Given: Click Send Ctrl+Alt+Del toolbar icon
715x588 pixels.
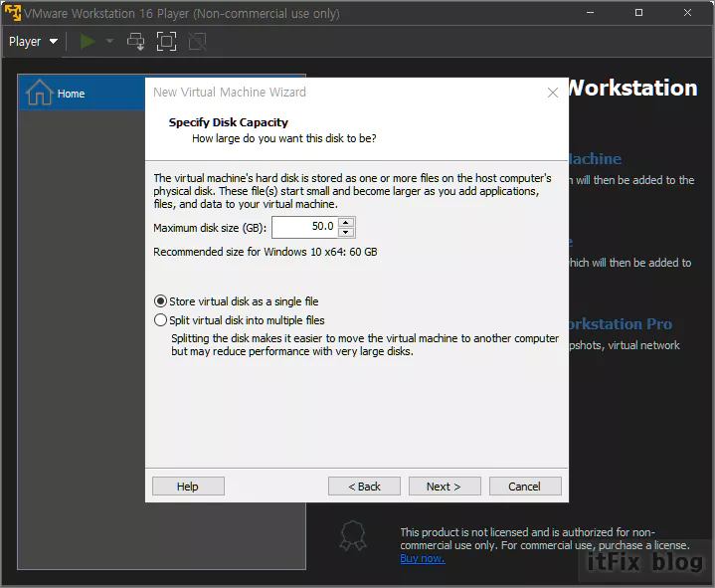Looking at the screenshot, I should (x=135, y=42).
